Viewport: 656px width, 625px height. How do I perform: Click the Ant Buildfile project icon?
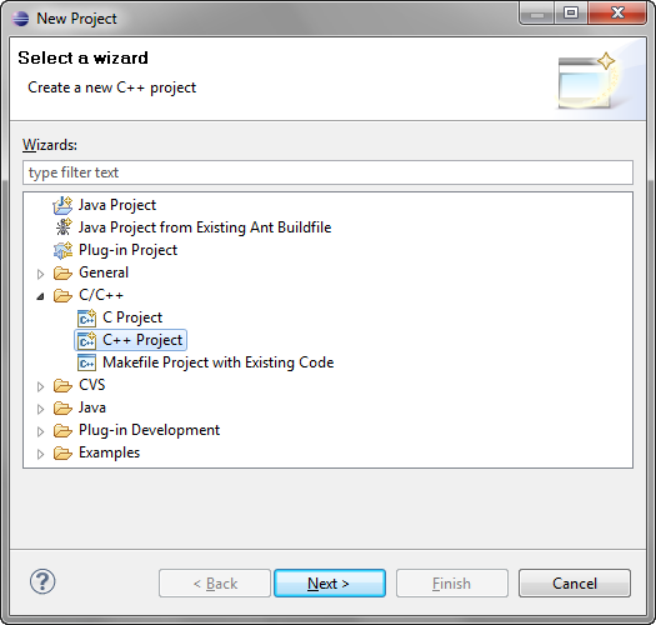coord(63,227)
